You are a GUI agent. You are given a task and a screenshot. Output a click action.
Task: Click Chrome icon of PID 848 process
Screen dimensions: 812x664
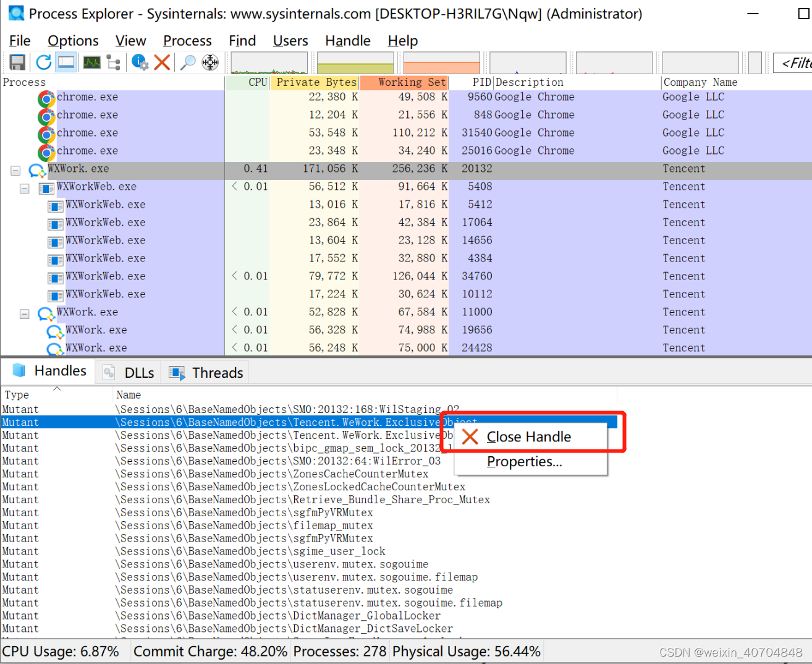[46, 116]
